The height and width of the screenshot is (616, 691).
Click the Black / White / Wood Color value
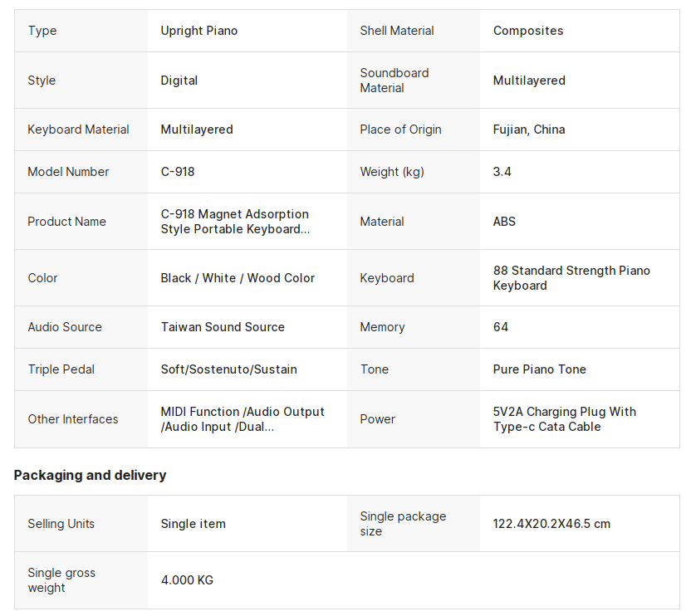238,278
